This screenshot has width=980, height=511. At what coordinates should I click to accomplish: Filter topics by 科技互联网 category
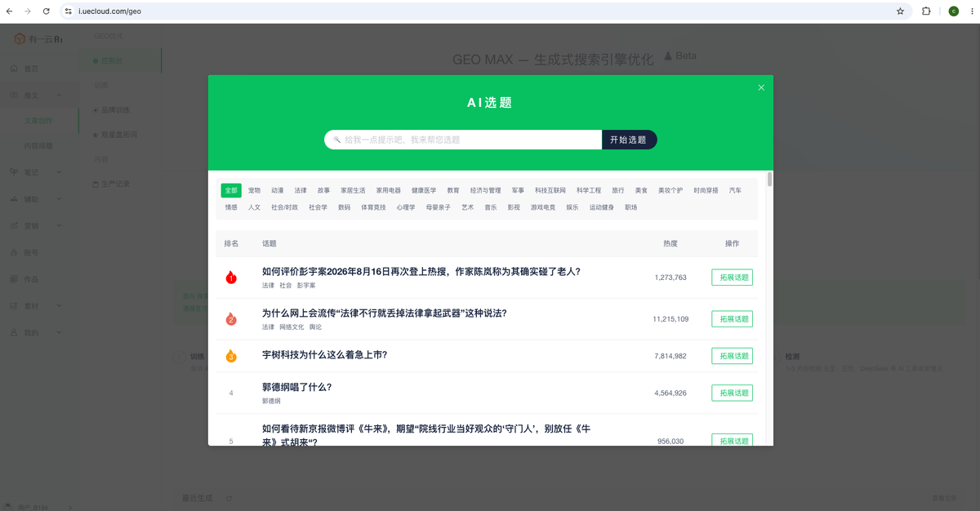(550, 190)
